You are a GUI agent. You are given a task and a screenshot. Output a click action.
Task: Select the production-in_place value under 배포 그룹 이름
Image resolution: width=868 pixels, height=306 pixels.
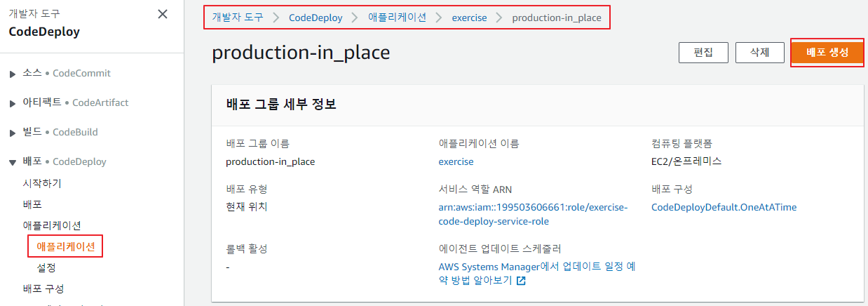coord(270,161)
